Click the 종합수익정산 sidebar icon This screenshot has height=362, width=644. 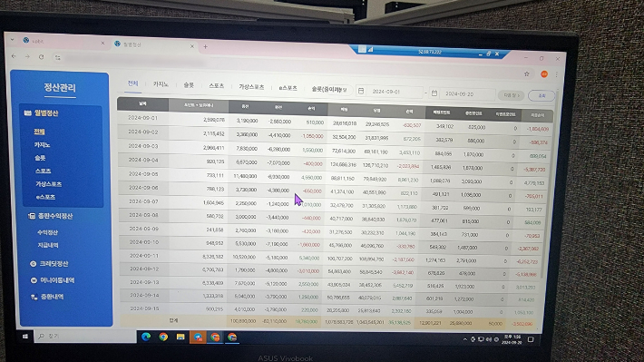[x=32, y=216]
